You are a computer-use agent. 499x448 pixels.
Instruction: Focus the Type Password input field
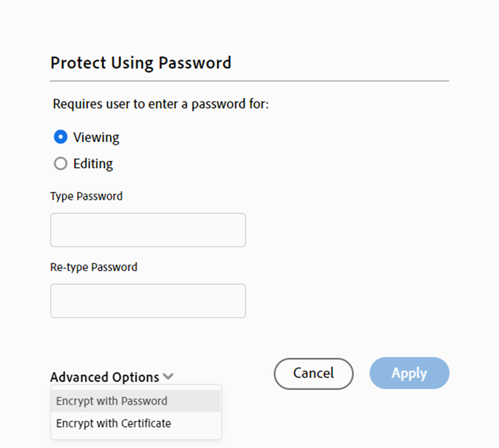click(x=148, y=230)
